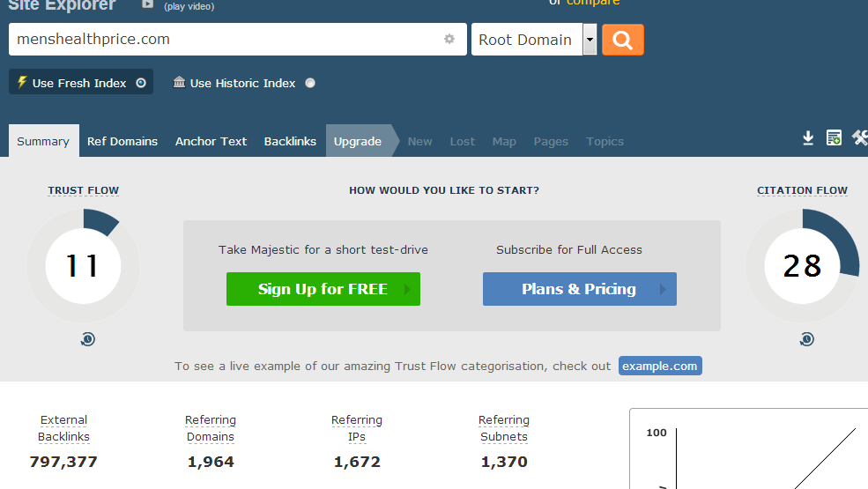868x489 pixels.
Task: Click the 1,370 referring subnets value
Action: click(x=504, y=462)
